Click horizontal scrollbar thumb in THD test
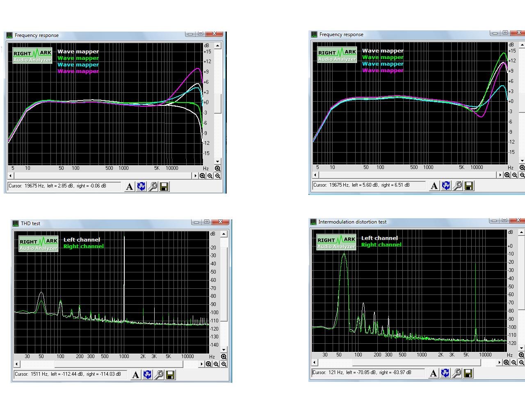 (x=119, y=364)
